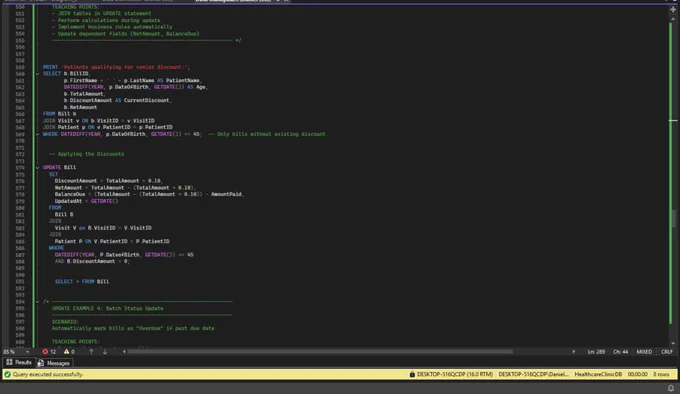Click the HealthcareClinicDB database label
The image size is (680, 394).
pyautogui.click(x=598, y=374)
